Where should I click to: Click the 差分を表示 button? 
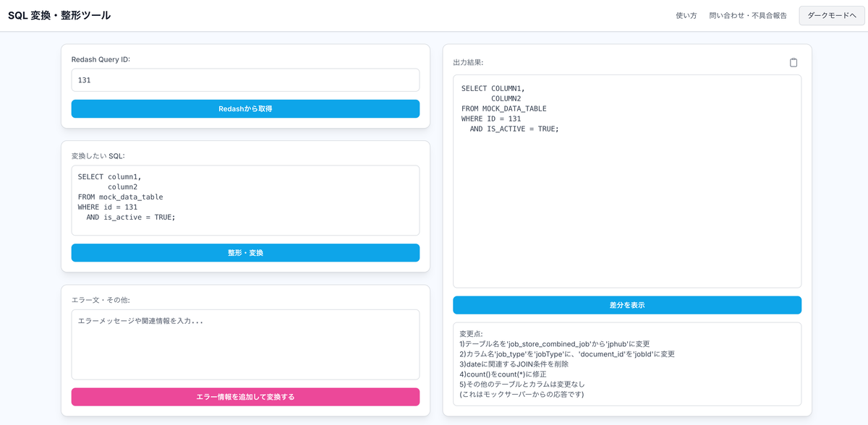point(627,305)
